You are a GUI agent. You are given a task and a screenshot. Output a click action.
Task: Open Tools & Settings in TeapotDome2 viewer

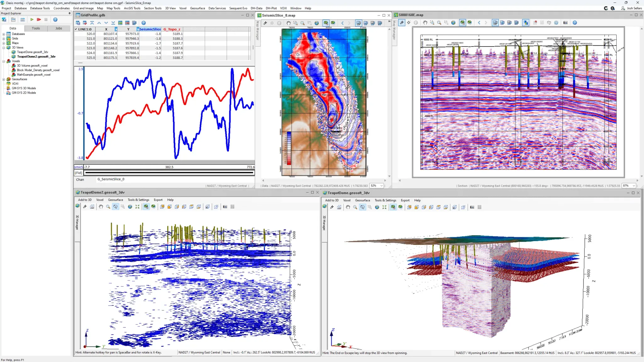point(138,200)
